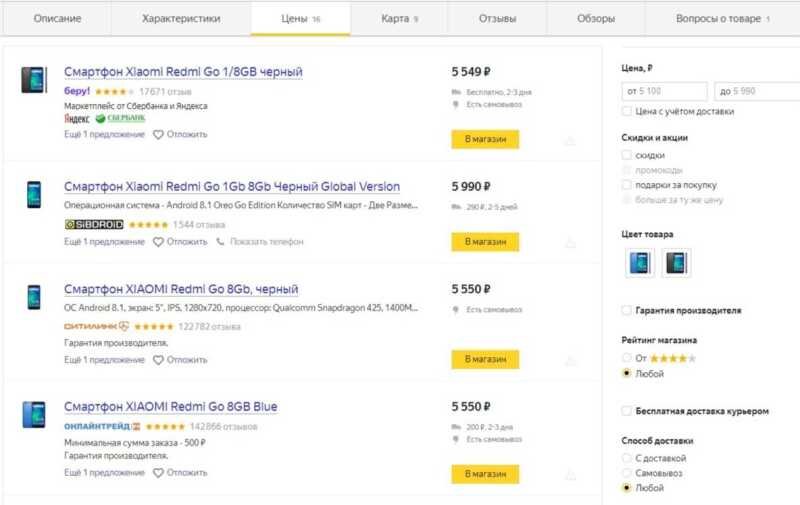Select С доставкой delivery option
The width and height of the screenshot is (800, 505).
[x=627, y=458]
